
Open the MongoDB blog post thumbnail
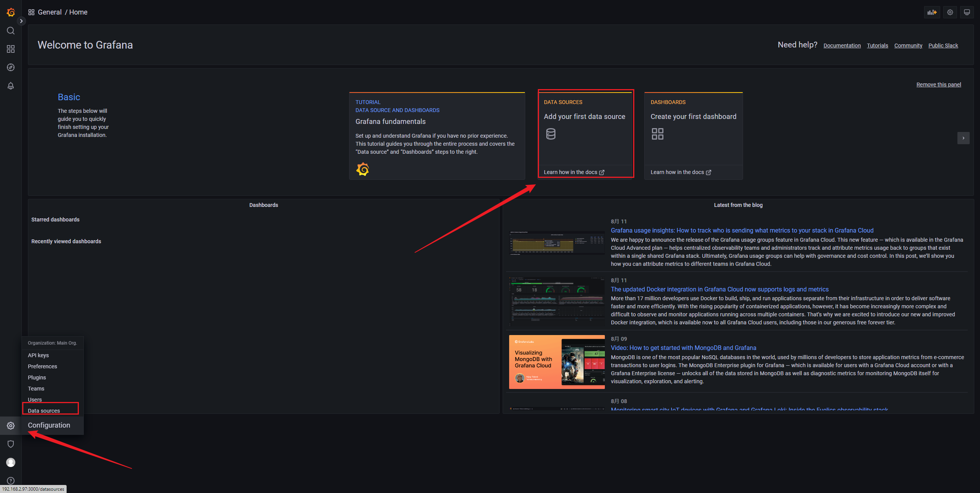click(557, 362)
